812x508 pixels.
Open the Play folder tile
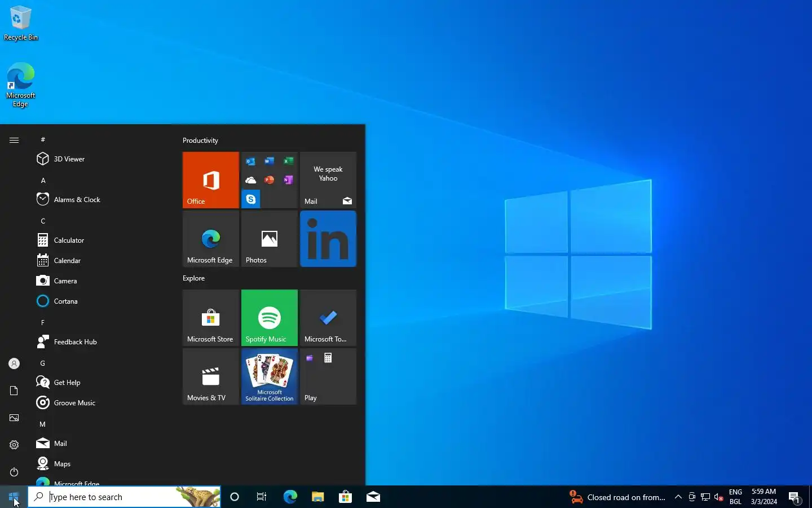328,376
